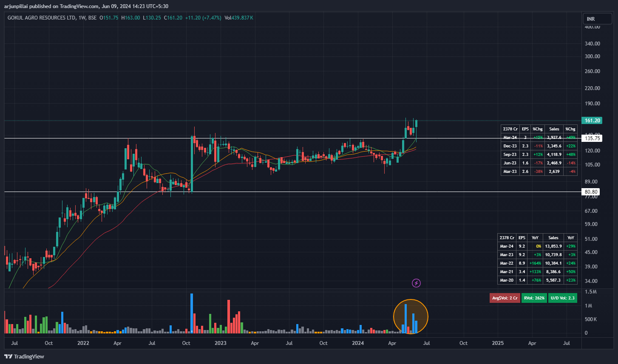Click the 2025 label on the time axis
Image resolution: width=618 pixels, height=364 pixels.
pos(498,343)
